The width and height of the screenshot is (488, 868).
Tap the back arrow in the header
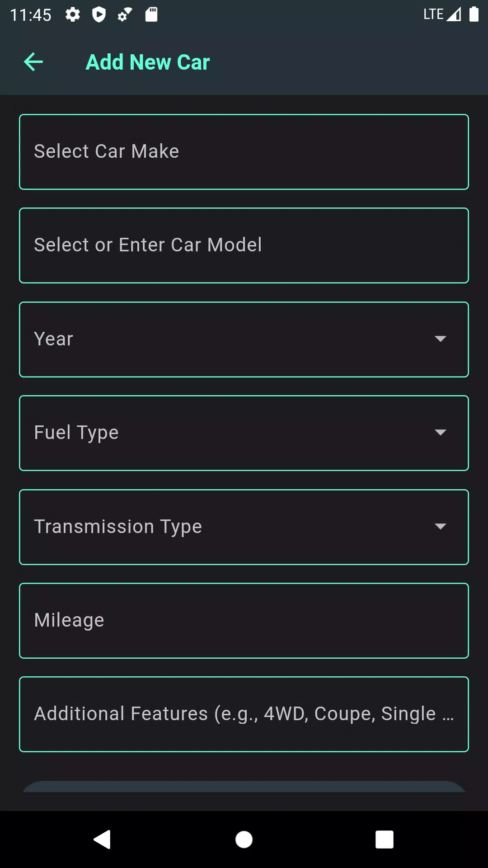pyautogui.click(x=33, y=62)
